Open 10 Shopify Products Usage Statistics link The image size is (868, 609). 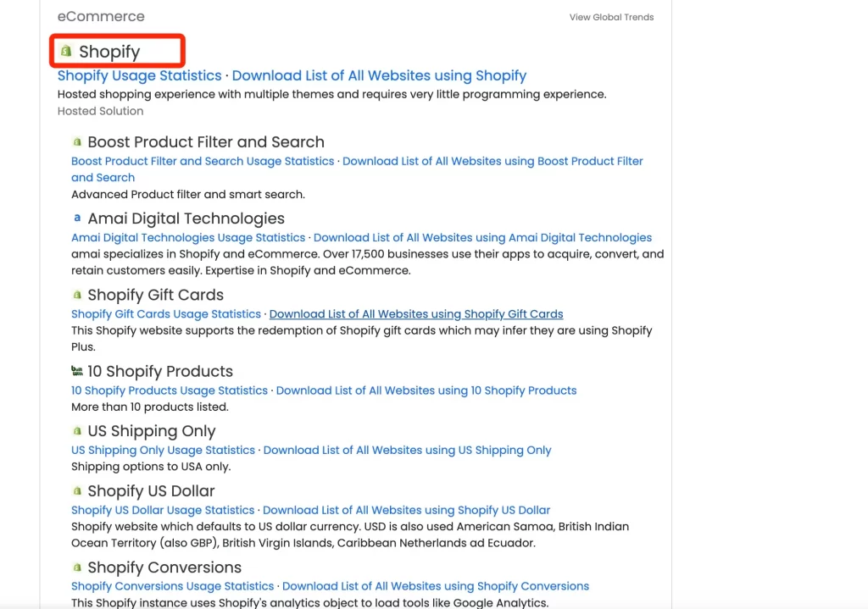(x=170, y=390)
